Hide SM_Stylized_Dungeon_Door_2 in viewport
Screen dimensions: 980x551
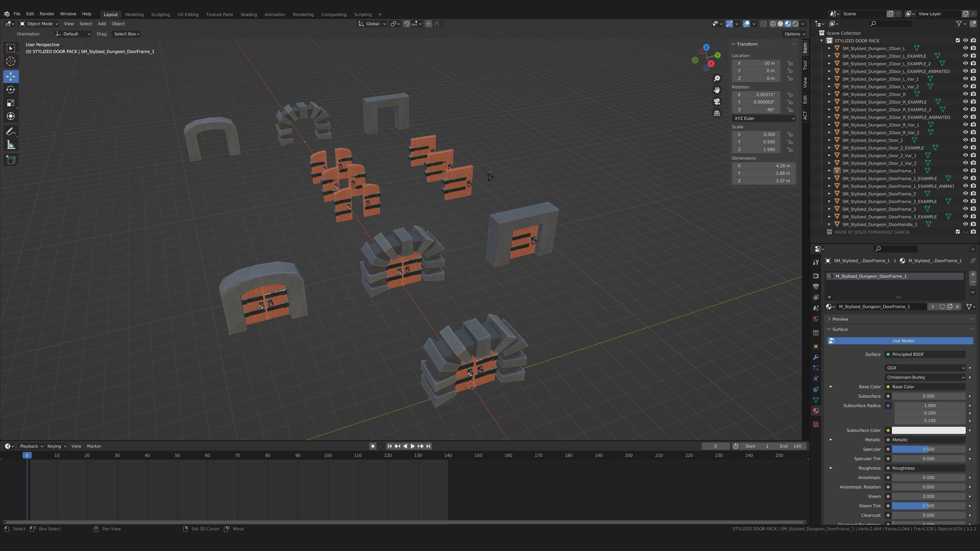click(965, 140)
